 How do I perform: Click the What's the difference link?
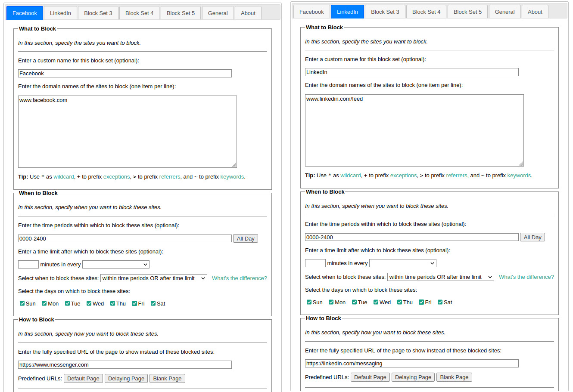pos(240,278)
